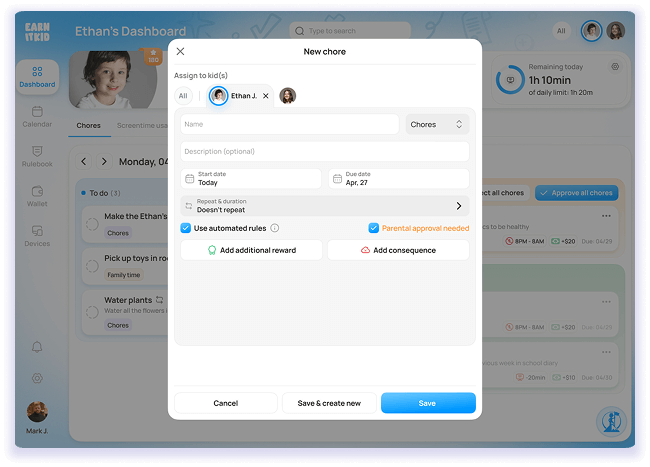Open Devices in the sidebar
Viewport: 650px width, 467px height.
click(x=37, y=236)
